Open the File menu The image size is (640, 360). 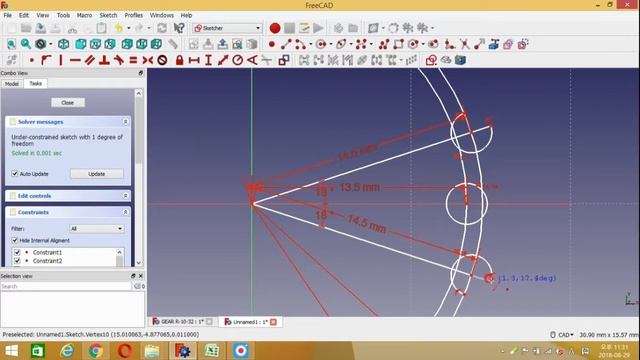point(7,15)
